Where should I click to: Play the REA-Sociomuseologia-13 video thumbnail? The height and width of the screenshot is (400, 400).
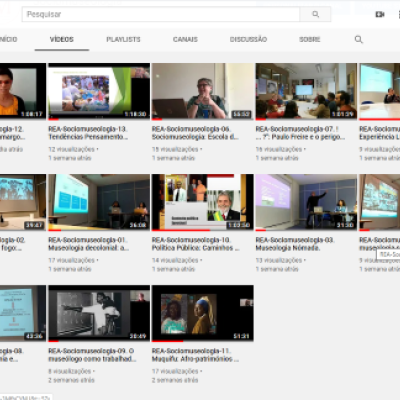99,91
